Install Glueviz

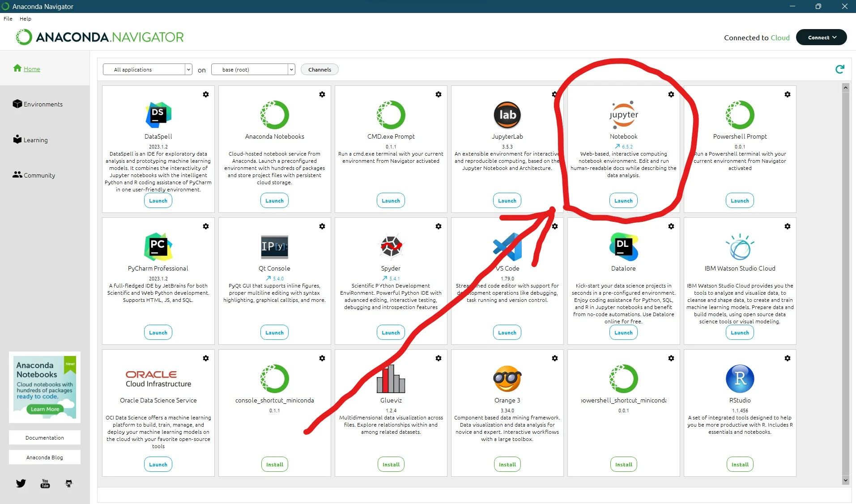tap(391, 465)
